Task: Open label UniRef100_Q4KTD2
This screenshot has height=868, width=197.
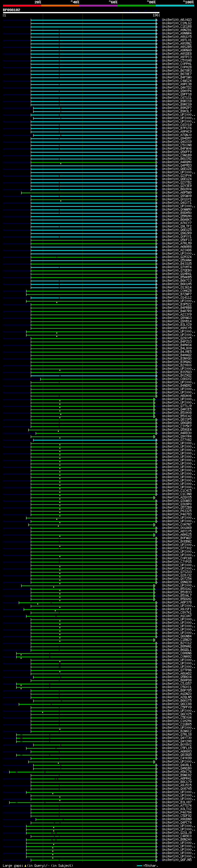Action: click(x=176, y=88)
